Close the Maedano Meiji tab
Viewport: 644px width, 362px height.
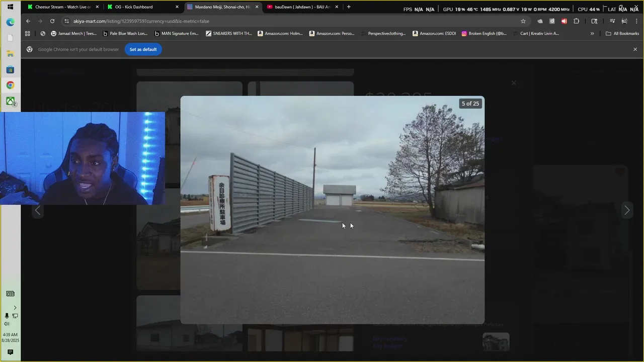pos(257,7)
